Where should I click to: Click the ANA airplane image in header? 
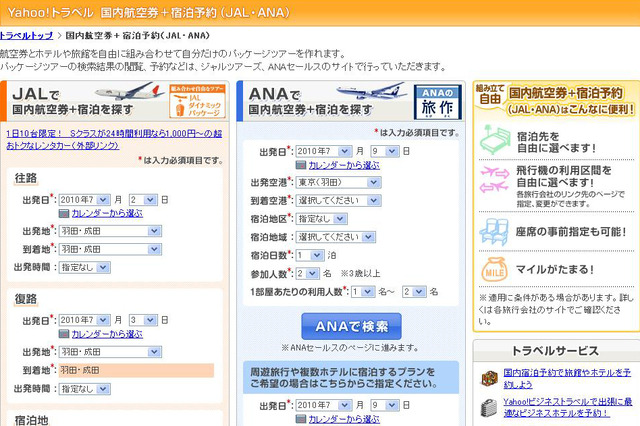[x=371, y=91]
